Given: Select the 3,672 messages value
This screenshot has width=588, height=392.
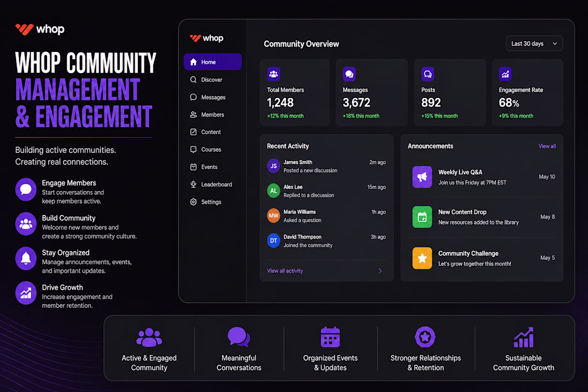Looking at the screenshot, I should coord(356,102).
